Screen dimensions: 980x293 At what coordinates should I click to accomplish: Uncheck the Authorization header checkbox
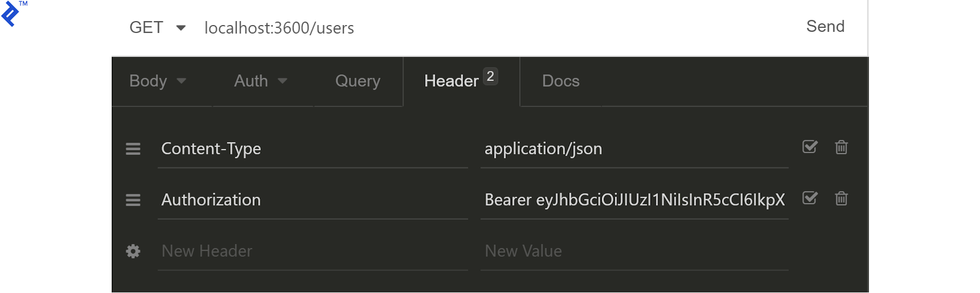click(x=810, y=198)
